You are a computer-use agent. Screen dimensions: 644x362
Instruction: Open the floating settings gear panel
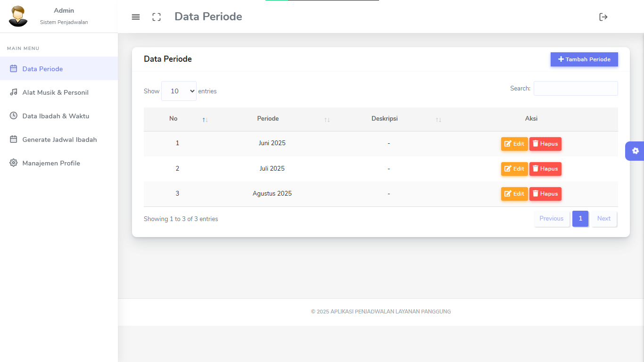click(635, 151)
